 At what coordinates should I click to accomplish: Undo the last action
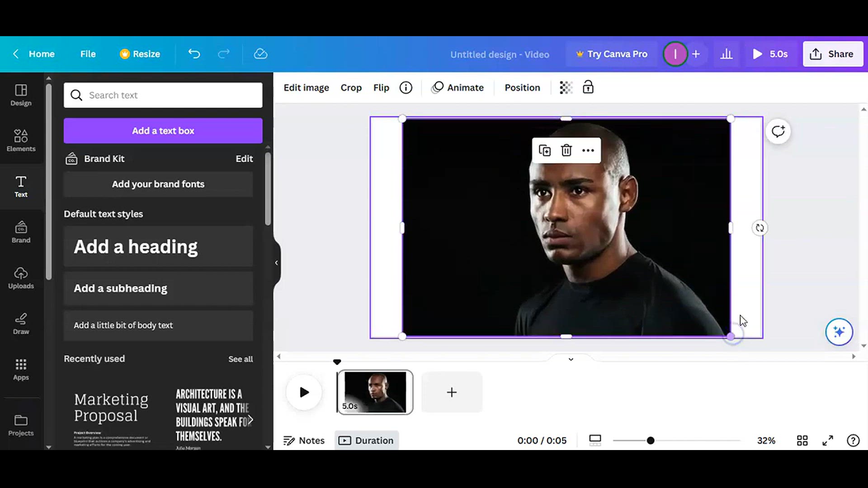(x=194, y=54)
